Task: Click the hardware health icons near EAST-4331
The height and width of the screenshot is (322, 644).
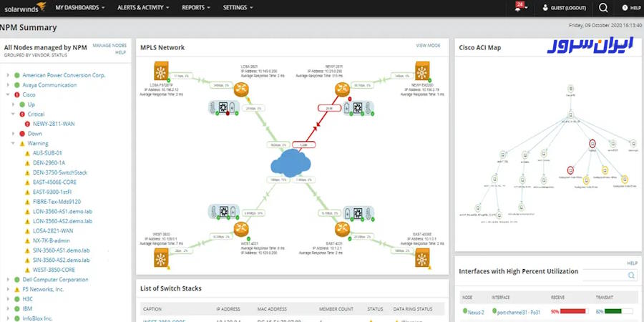Action: 358,213
